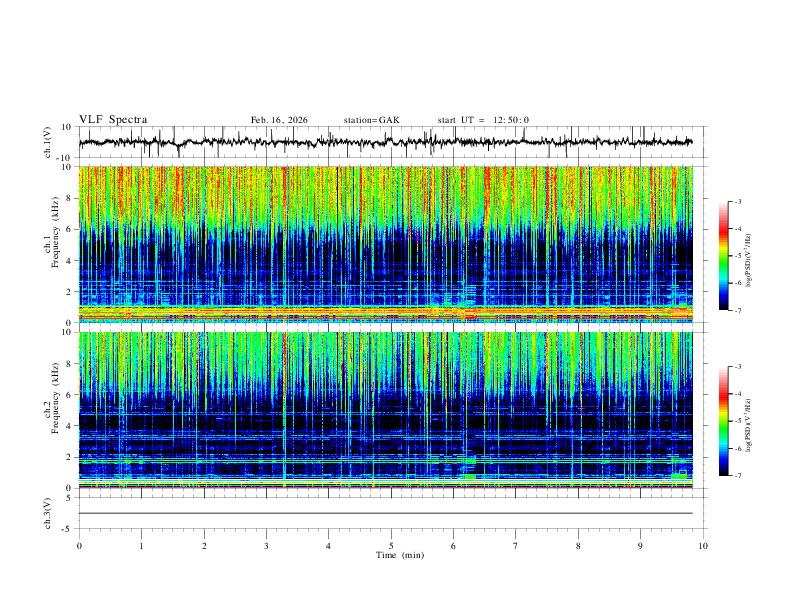
Task: Click the "ch.1(V)" waveform axis label
Action: coord(48,142)
